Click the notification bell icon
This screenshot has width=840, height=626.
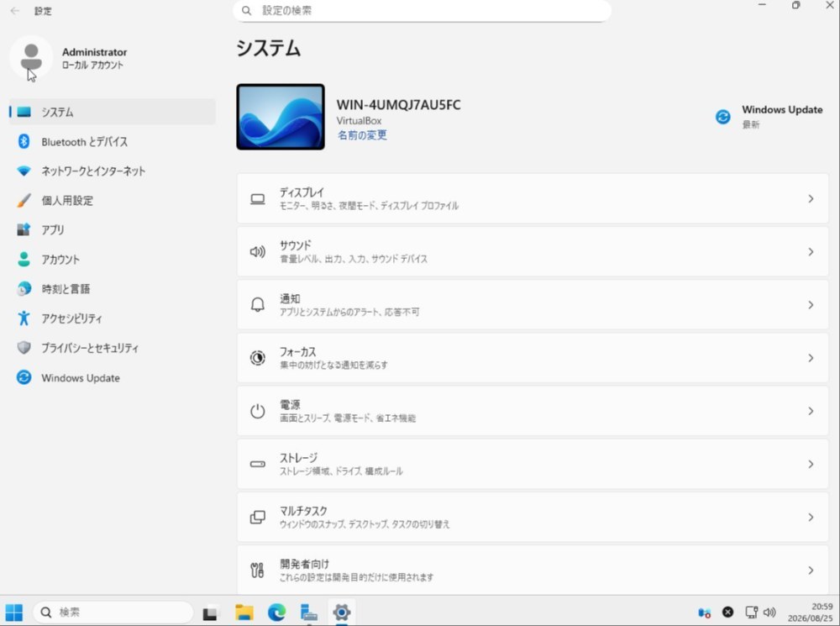258,305
